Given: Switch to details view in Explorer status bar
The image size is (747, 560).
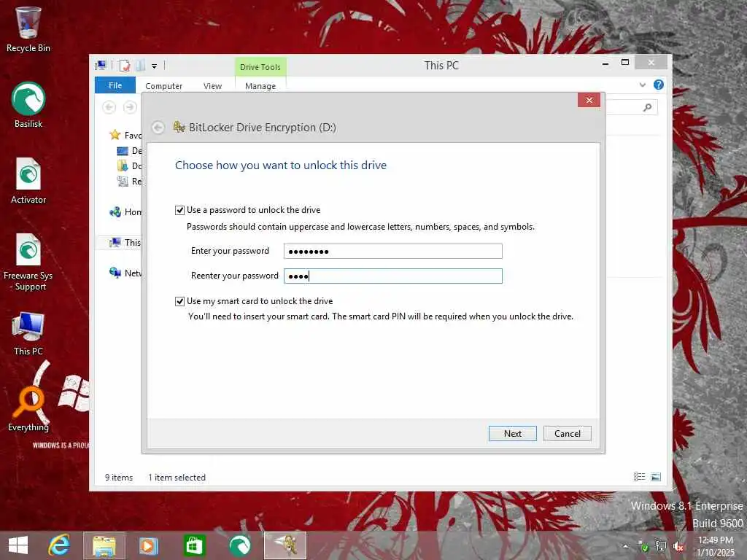Looking at the screenshot, I should (x=639, y=477).
